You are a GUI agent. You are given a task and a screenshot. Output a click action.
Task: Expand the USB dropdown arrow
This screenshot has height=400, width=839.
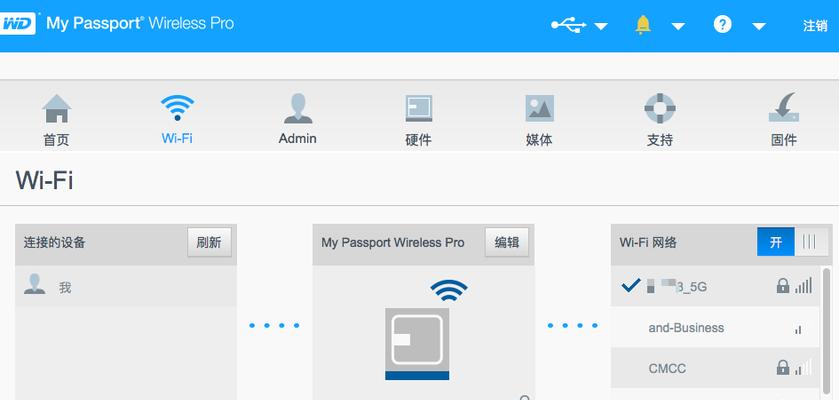[x=601, y=26]
